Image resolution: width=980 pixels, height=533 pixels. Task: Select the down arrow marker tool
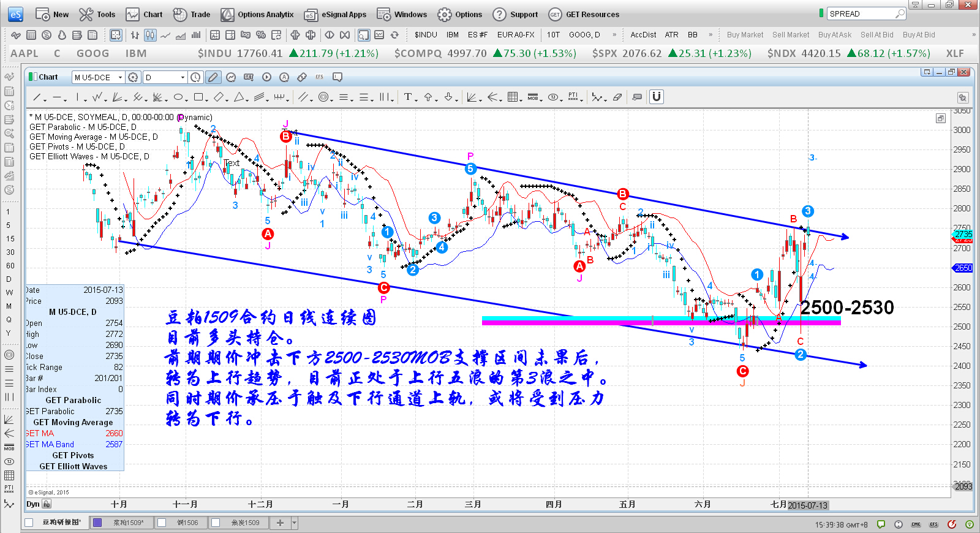(448, 97)
